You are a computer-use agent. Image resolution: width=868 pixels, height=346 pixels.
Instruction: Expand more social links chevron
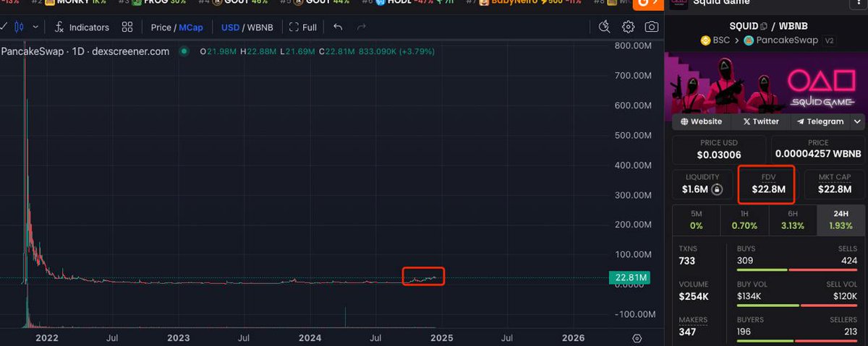[858, 121]
